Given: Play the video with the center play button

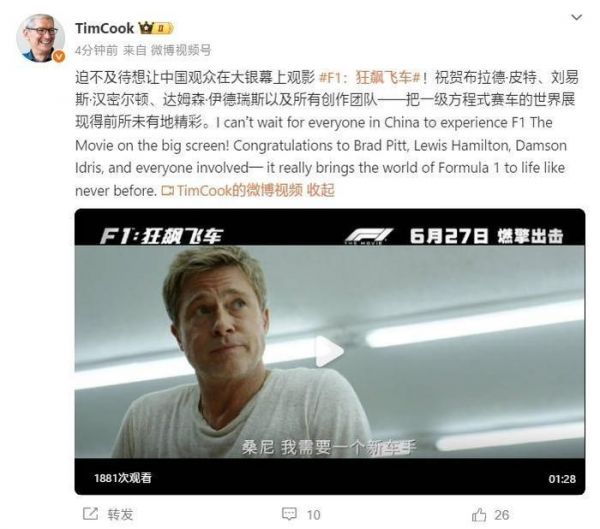Looking at the screenshot, I should pyautogui.click(x=329, y=350).
